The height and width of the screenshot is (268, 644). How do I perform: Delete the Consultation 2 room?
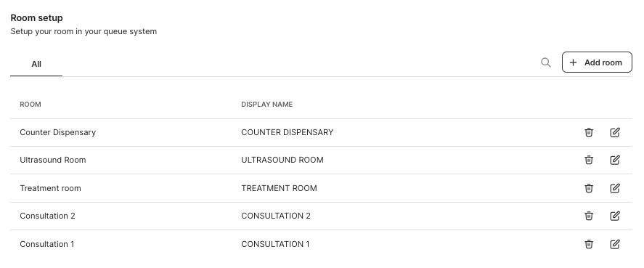589,216
